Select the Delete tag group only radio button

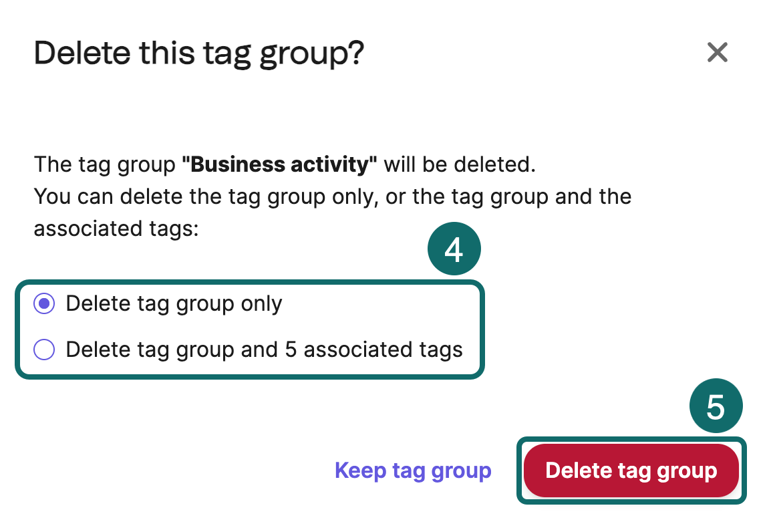pyautogui.click(x=43, y=303)
